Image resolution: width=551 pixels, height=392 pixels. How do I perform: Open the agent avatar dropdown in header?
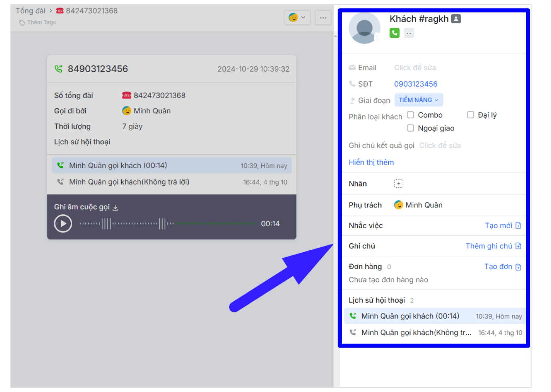[297, 18]
